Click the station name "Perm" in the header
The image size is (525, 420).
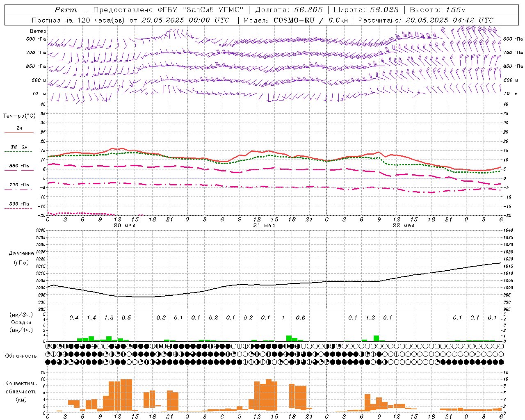click(66, 10)
